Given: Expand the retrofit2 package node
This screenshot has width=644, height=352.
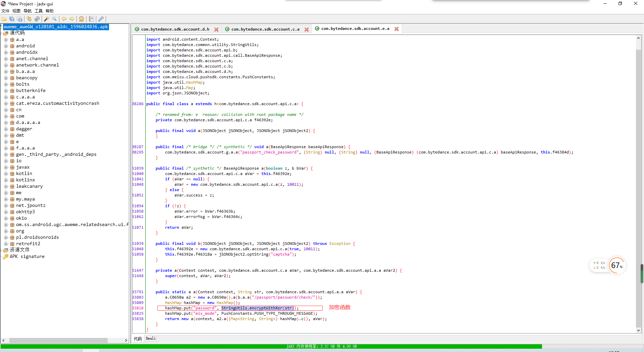Looking at the screenshot, I should (6, 244).
